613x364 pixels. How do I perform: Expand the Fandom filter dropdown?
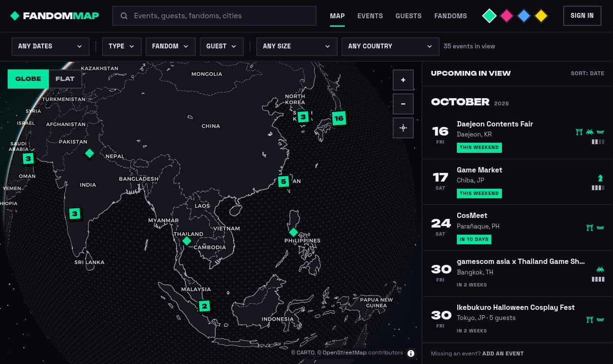click(170, 46)
